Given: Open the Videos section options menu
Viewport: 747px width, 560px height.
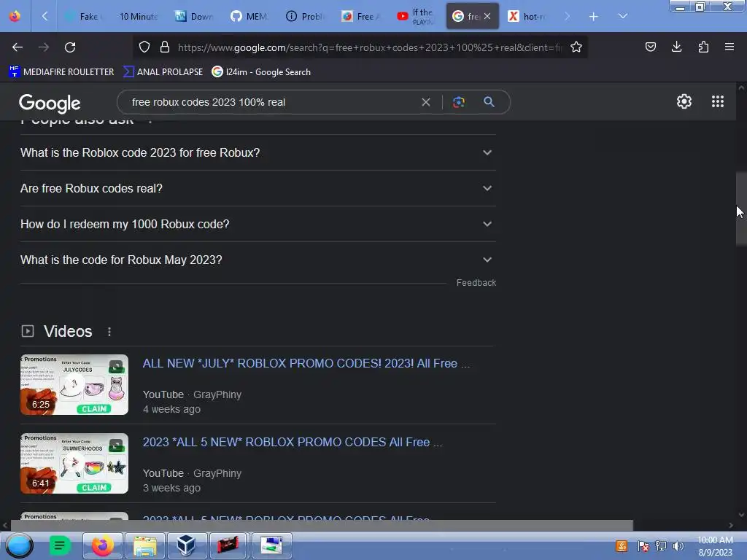Looking at the screenshot, I should click(109, 332).
